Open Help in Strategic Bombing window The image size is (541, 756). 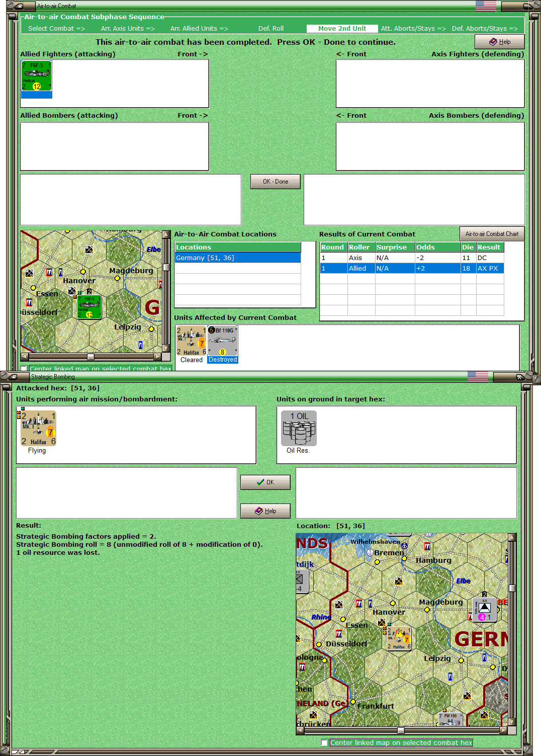click(x=265, y=511)
